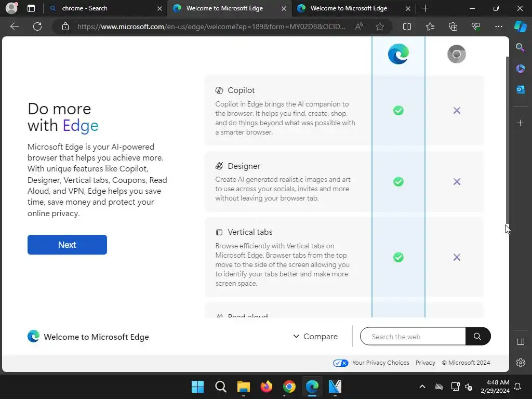View site information lock icon
Viewport: 532px width, 399px height.
(65, 26)
